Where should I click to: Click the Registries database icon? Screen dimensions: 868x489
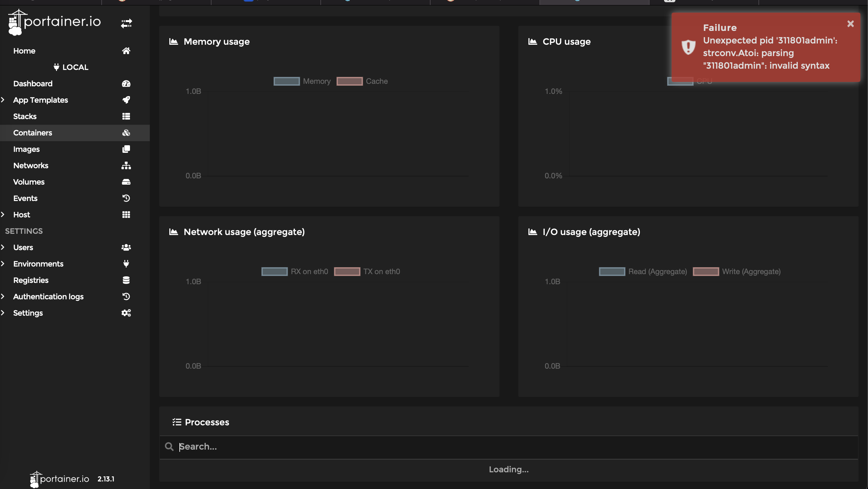(126, 280)
